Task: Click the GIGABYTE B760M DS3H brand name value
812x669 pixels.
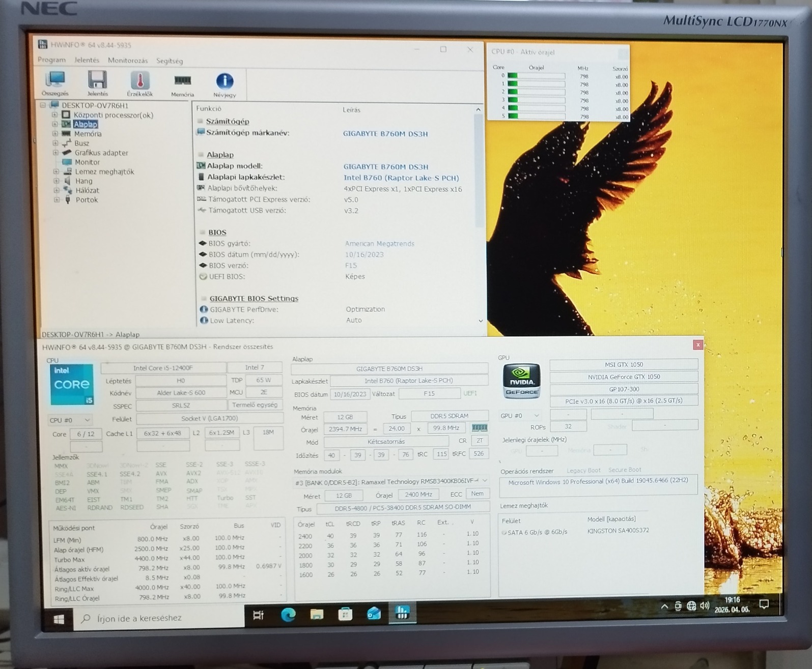Action: (385, 134)
